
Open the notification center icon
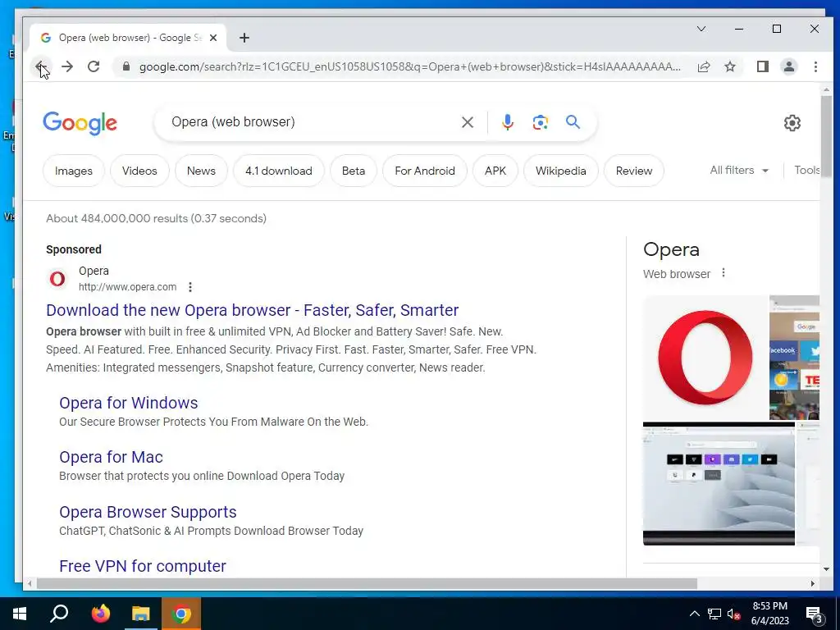pyautogui.click(x=815, y=615)
